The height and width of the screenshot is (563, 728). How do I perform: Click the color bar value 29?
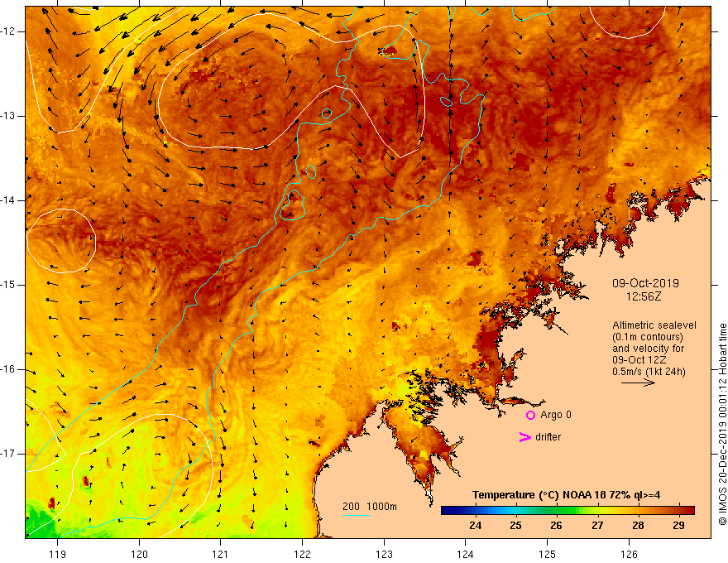pos(679,526)
